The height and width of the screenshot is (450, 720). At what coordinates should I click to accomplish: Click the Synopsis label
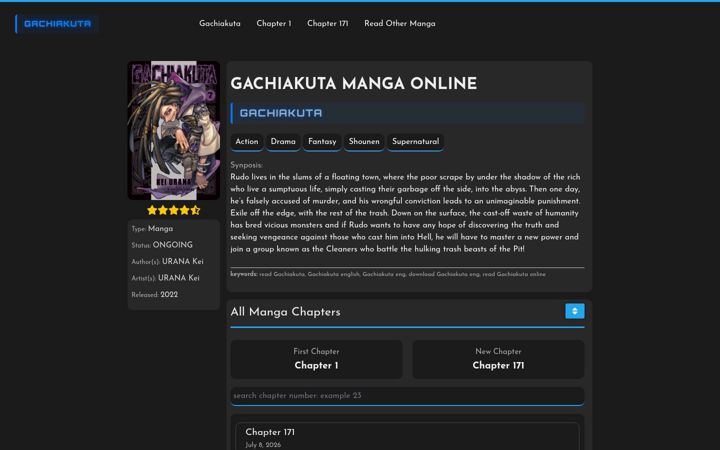[247, 165]
